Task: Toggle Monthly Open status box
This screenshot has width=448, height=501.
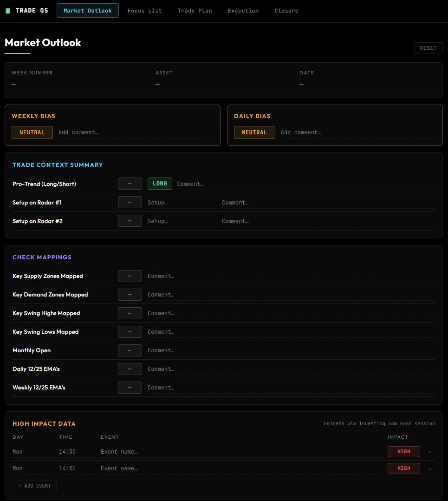Action: click(130, 350)
